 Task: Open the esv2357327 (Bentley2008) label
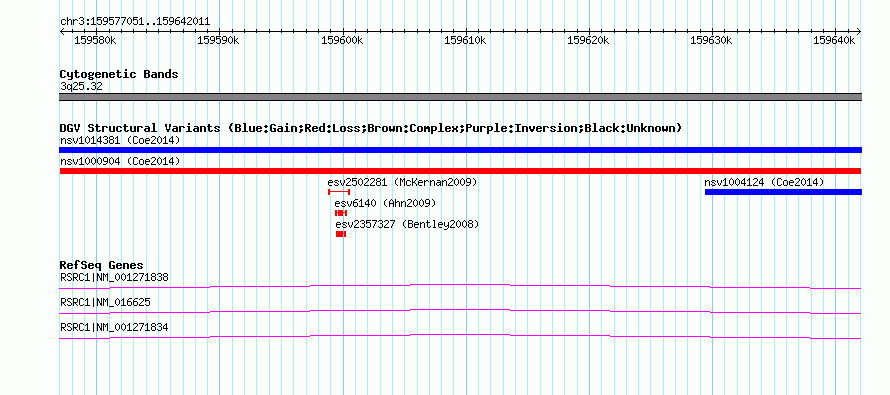coord(408,224)
